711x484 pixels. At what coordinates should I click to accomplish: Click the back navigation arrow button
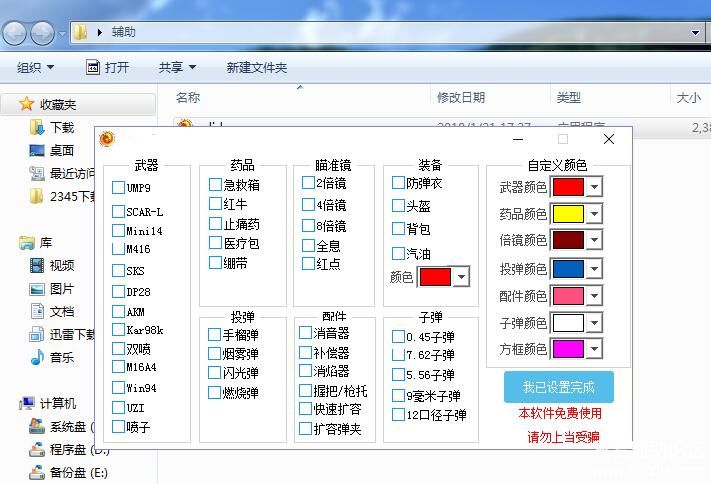tap(15, 33)
